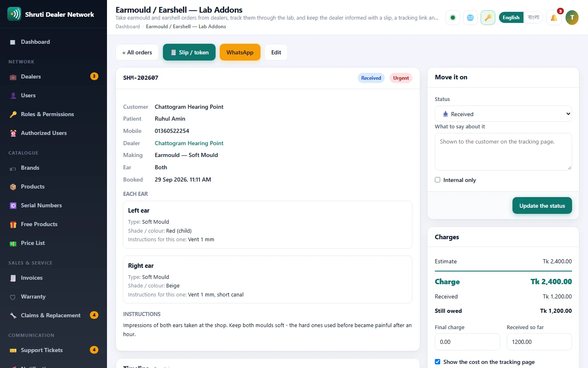The height and width of the screenshot is (368, 588).
Task: Switch language to Bangla
Action: coord(533,18)
